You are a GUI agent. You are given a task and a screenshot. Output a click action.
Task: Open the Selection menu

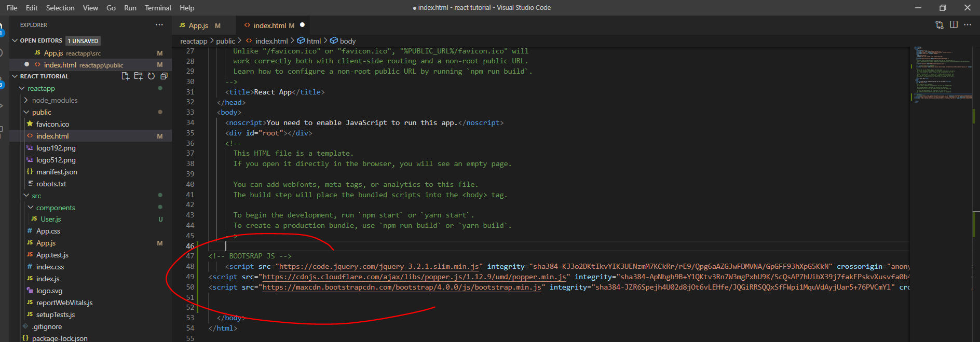[60, 8]
